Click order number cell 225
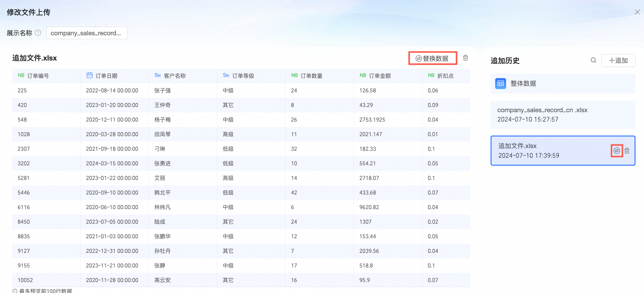The width and height of the screenshot is (644, 293). [22, 91]
